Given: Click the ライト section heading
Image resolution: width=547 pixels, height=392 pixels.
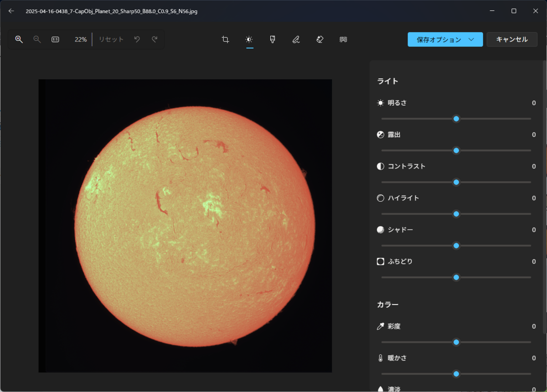Looking at the screenshot, I should click(388, 81).
